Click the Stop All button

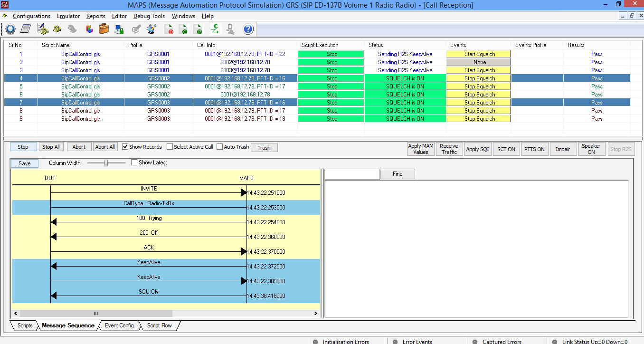tap(51, 147)
